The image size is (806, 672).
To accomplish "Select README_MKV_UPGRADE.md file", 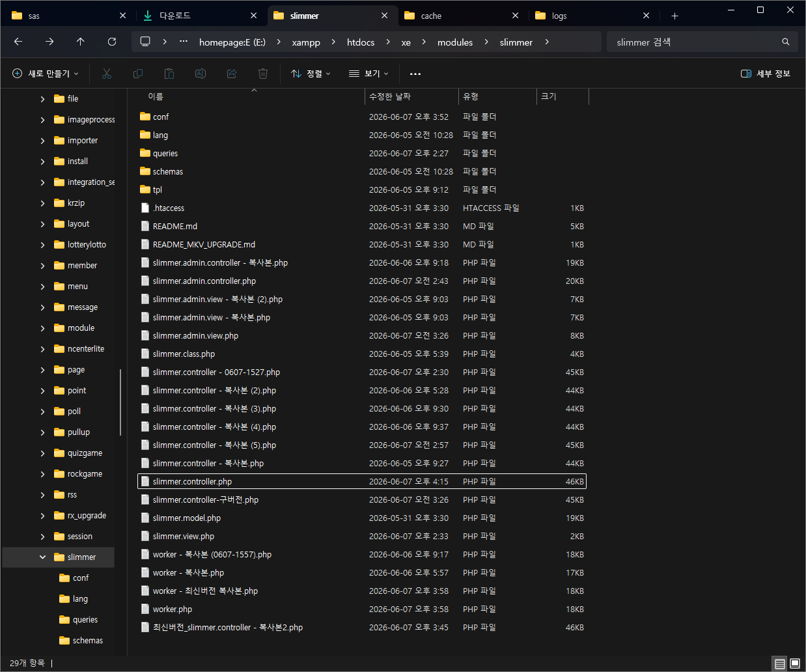I will pyautogui.click(x=362, y=244).
